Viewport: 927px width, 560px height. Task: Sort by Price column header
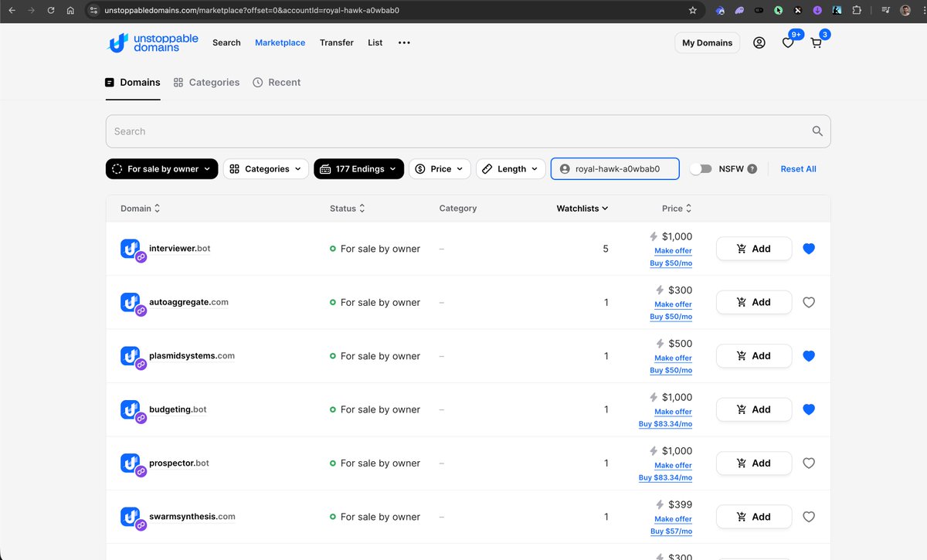click(x=677, y=209)
